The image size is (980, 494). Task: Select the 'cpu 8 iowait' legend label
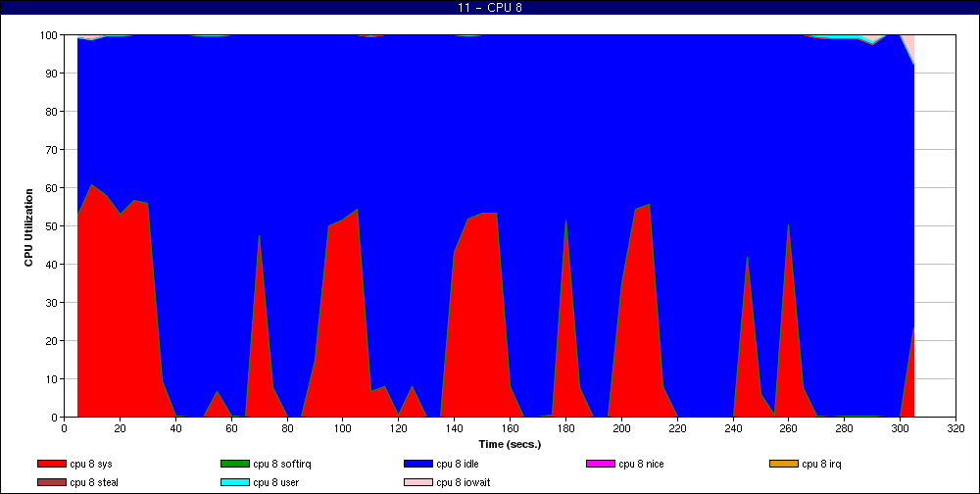pos(464,483)
